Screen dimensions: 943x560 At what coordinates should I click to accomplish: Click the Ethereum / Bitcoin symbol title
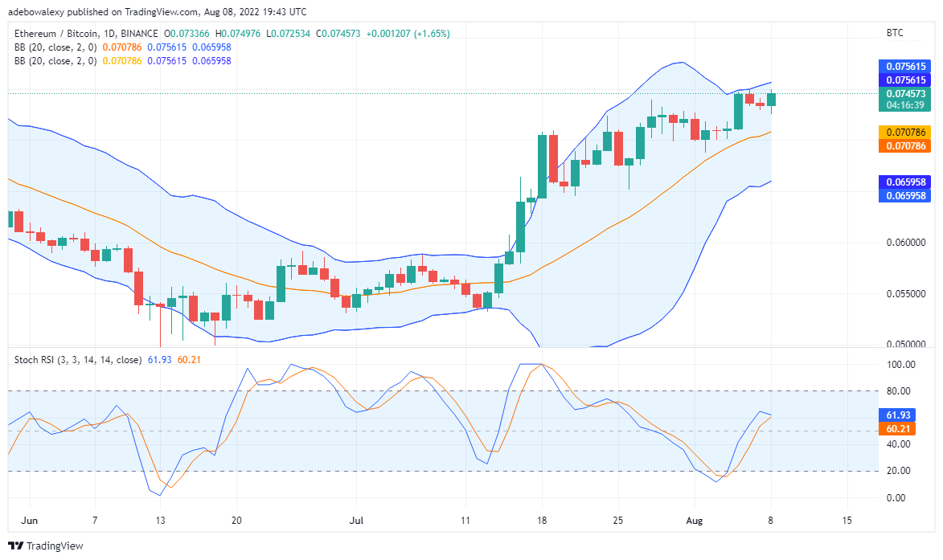(86, 34)
